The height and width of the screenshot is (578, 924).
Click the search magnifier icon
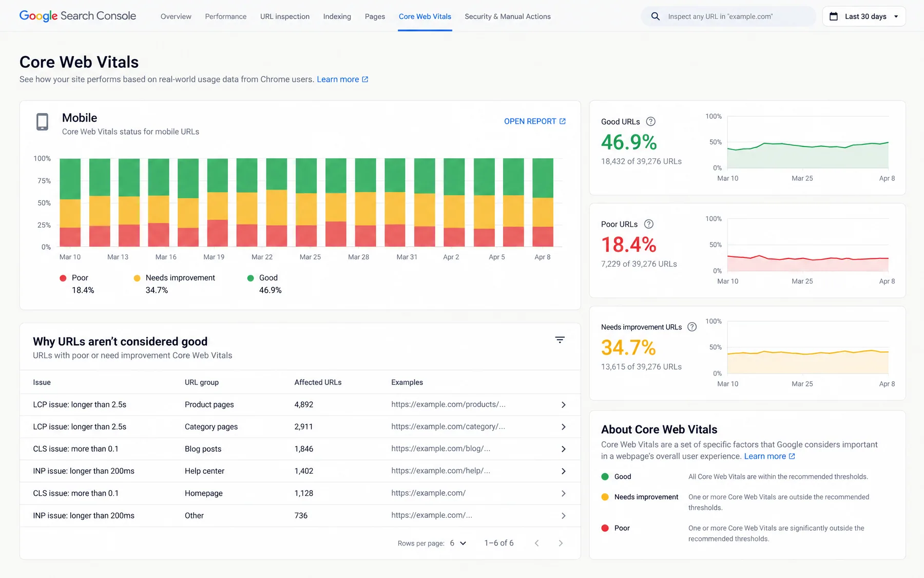pos(656,16)
